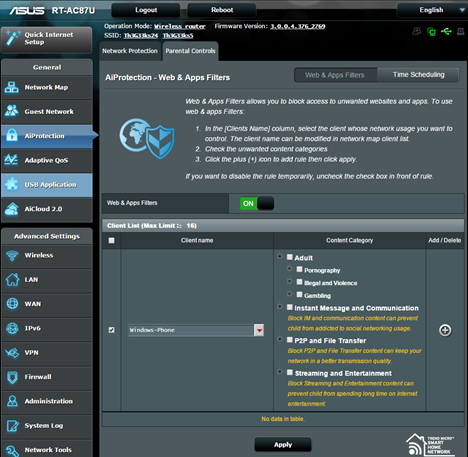Open Quick Internet Setup wand icon

[13, 38]
